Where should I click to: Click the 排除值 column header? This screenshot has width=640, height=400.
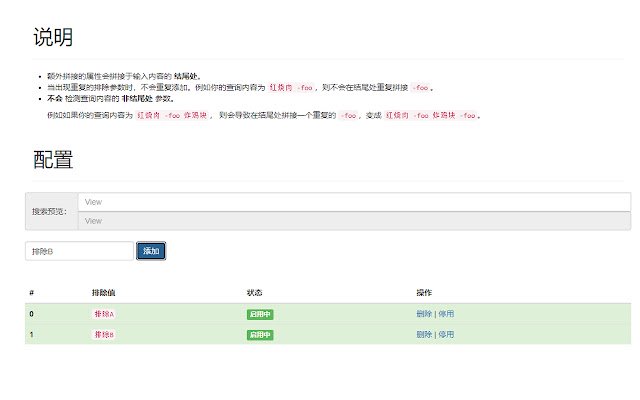(x=103, y=293)
